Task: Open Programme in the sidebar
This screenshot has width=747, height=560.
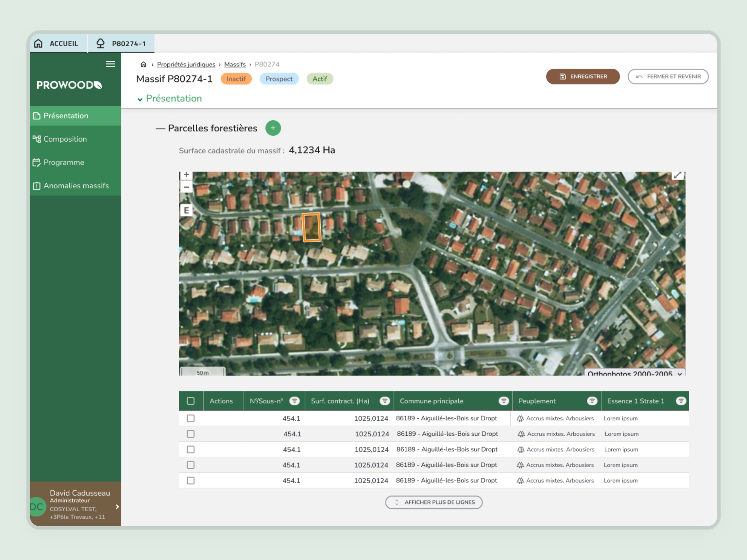Action: (75, 162)
